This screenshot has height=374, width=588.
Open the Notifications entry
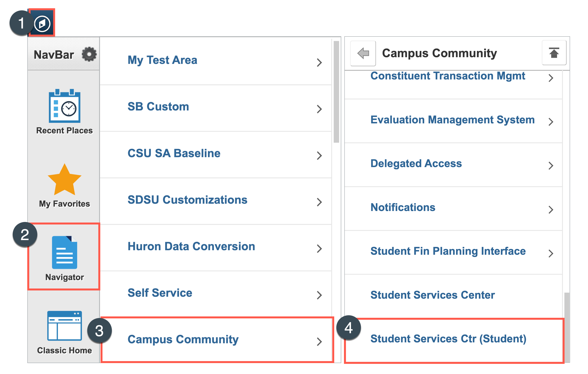coord(403,207)
